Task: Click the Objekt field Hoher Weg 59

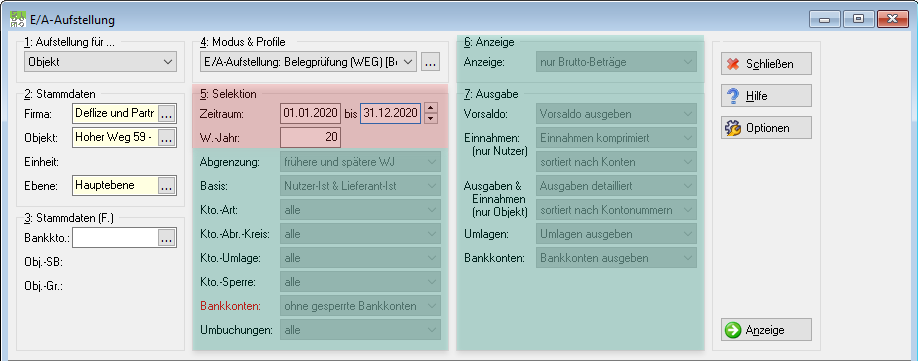Action: pos(115,138)
